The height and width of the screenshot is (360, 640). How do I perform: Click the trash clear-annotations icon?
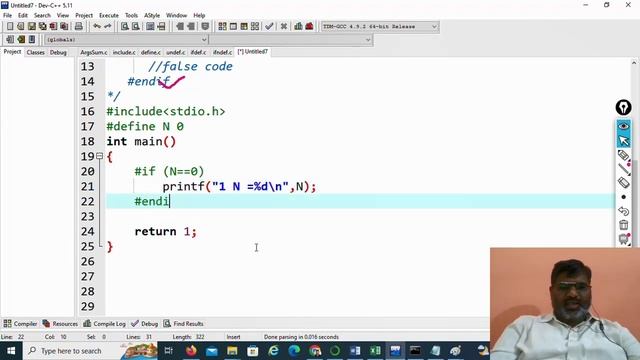click(x=623, y=225)
